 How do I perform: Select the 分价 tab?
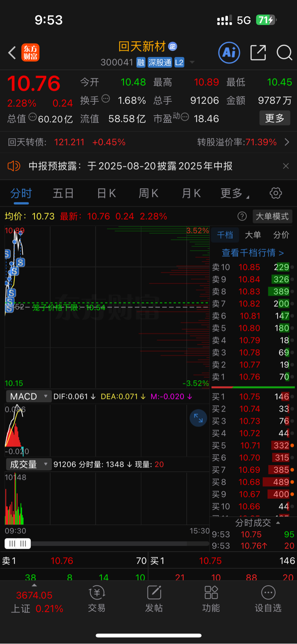coord(281,235)
